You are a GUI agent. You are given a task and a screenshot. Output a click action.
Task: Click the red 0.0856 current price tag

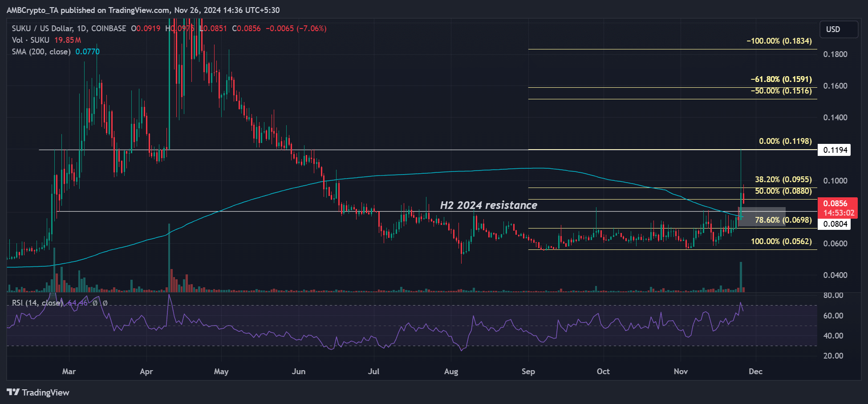coord(838,208)
